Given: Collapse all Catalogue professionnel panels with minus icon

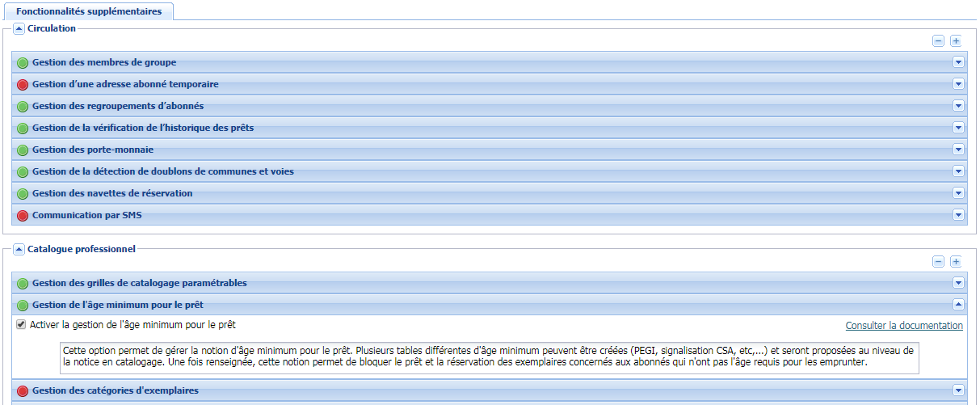Looking at the screenshot, I should [938, 262].
